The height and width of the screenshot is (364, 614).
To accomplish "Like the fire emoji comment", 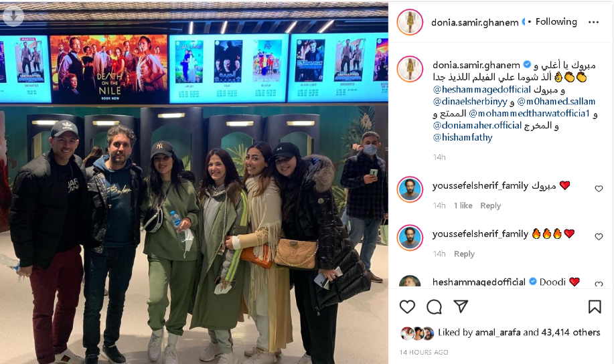I will [x=599, y=237].
